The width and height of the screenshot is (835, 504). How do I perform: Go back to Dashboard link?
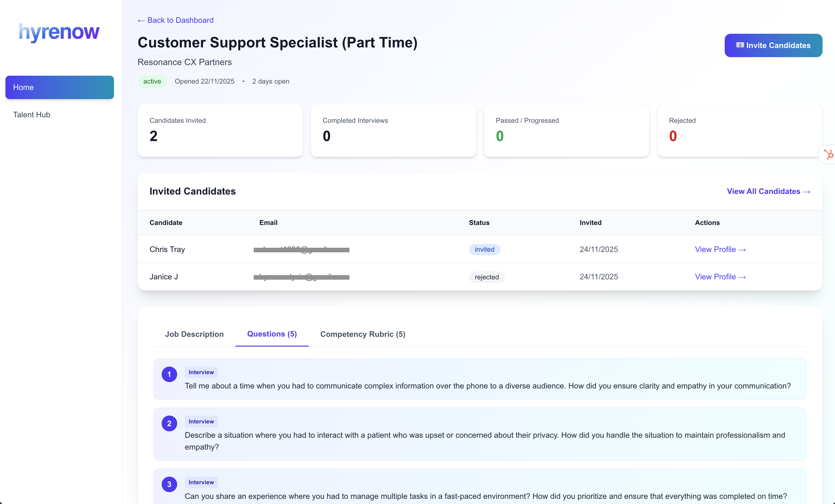(176, 20)
